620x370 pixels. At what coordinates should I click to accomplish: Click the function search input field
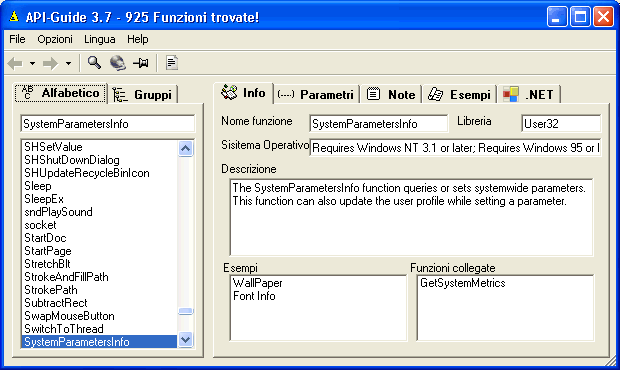pos(108,124)
